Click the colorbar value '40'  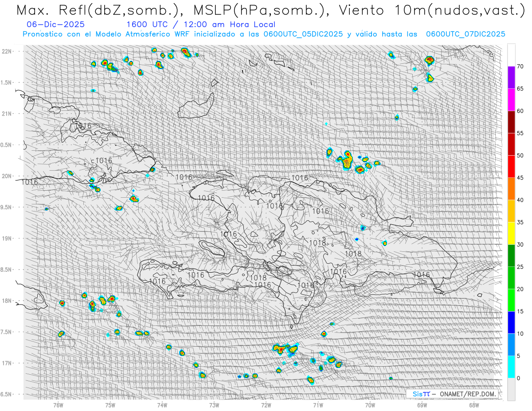click(x=520, y=200)
